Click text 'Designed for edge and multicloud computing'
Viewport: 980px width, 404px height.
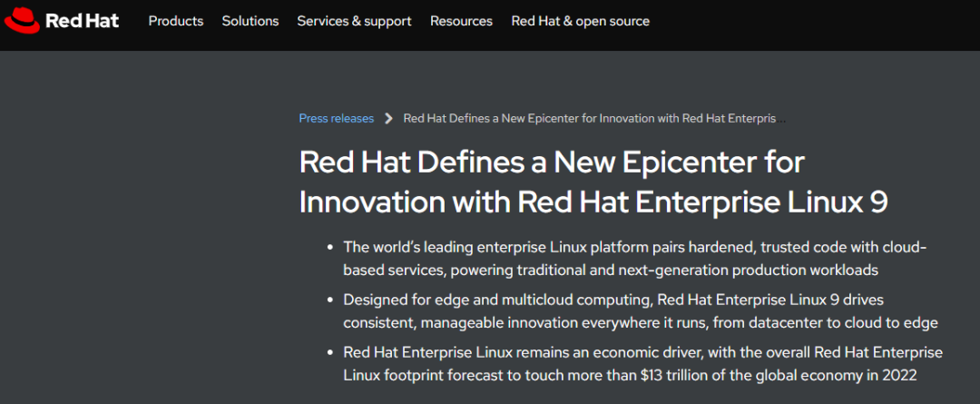coord(497,300)
